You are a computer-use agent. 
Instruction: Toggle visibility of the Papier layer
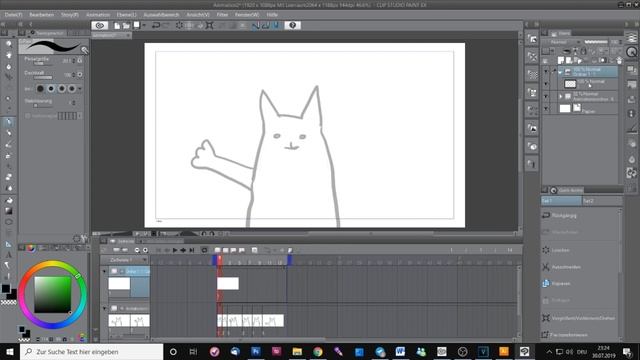(546, 109)
